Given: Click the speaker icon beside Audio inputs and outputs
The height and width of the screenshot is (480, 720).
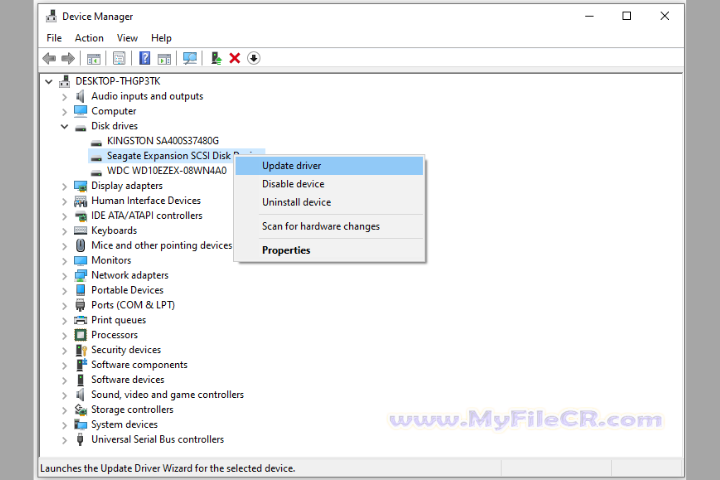Looking at the screenshot, I should click(x=80, y=96).
